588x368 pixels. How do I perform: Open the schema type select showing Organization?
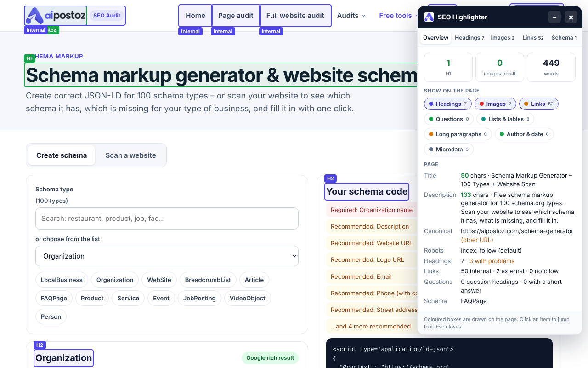click(x=167, y=256)
